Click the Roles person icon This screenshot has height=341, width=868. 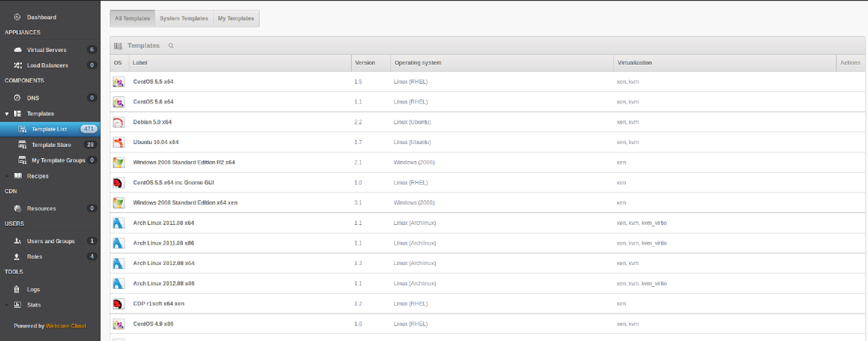tap(18, 257)
